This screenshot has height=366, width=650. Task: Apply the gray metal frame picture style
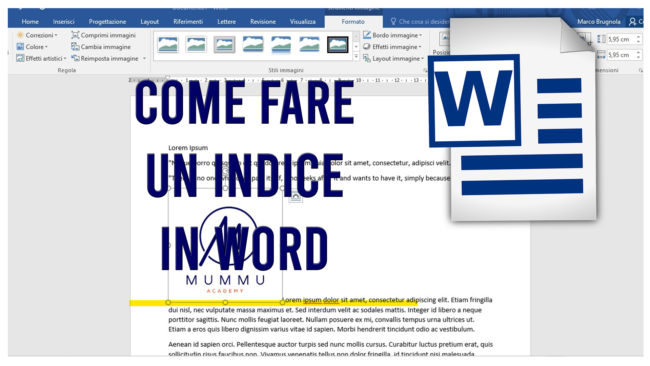(x=225, y=44)
